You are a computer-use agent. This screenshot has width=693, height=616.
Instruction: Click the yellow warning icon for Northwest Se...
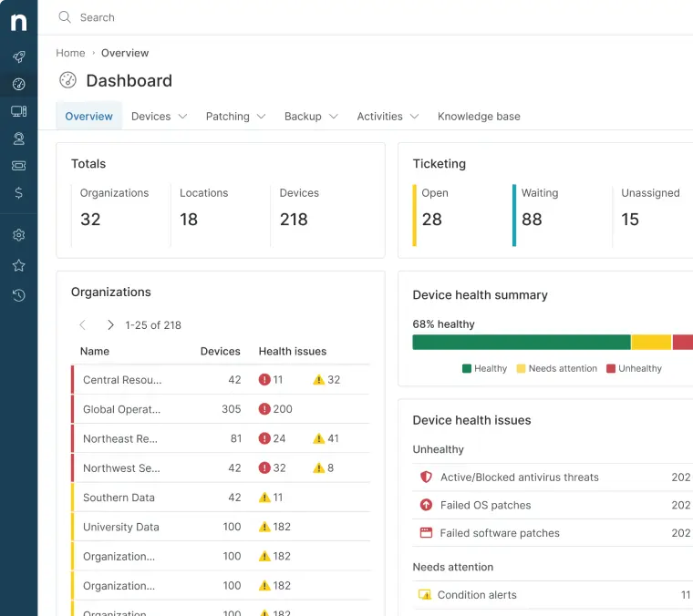[318, 467]
